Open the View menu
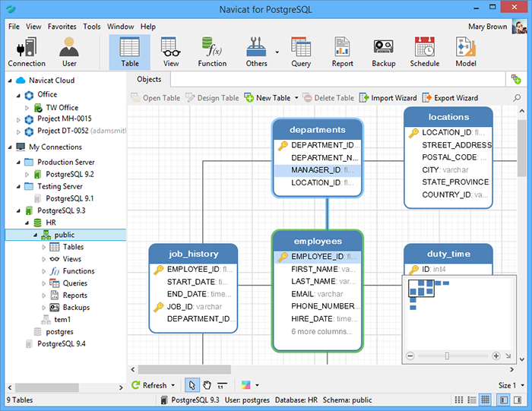This screenshot has height=411, width=532. click(33, 27)
